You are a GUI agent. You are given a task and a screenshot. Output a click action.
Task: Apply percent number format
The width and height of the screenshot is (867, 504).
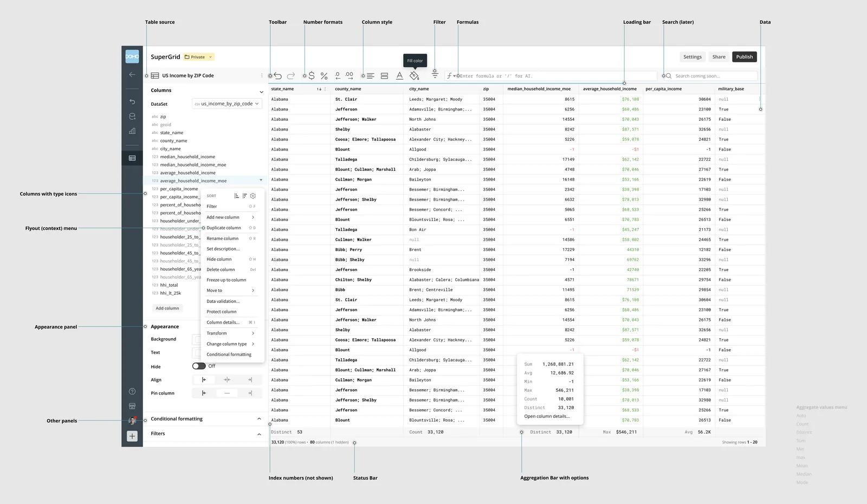[x=324, y=76]
